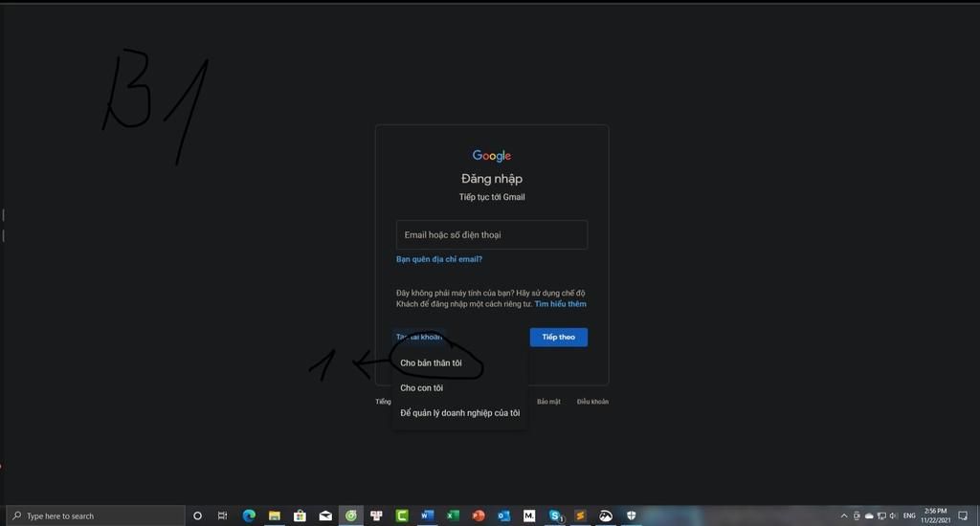The width and height of the screenshot is (980, 526).
Task: Open the 'Bạn quên địa chỉ email?' link
Action: pos(438,259)
